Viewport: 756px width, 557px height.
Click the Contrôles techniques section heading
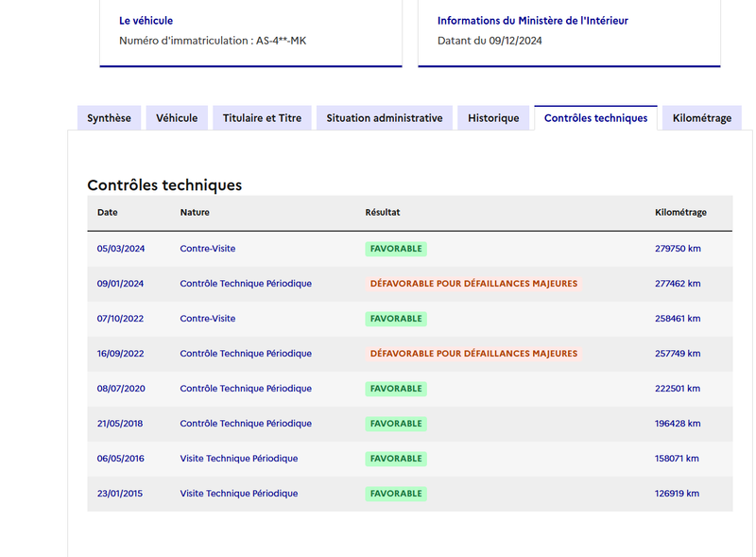click(164, 184)
